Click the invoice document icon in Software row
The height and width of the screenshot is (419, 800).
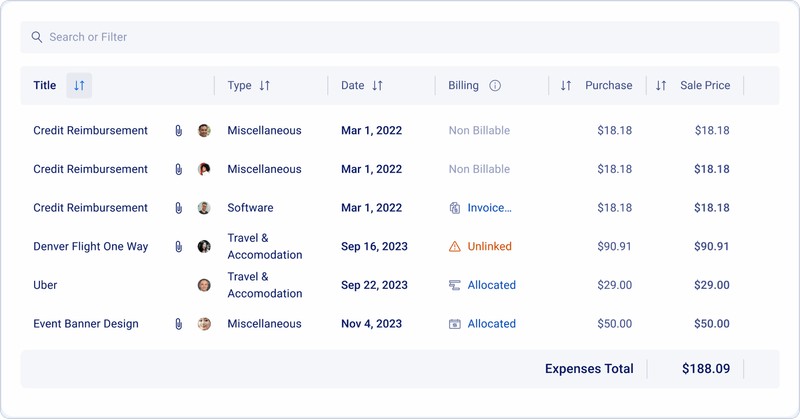[455, 208]
